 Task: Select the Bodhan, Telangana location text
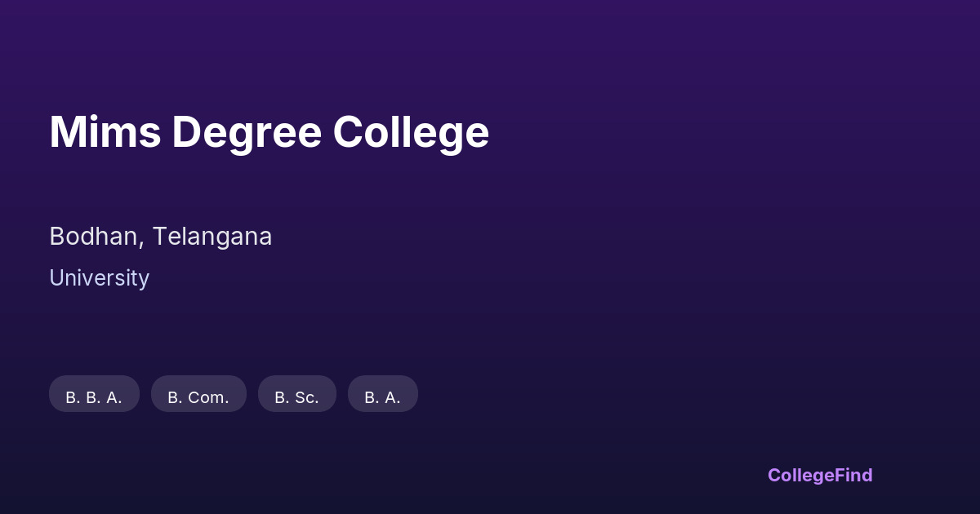click(x=160, y=237)
